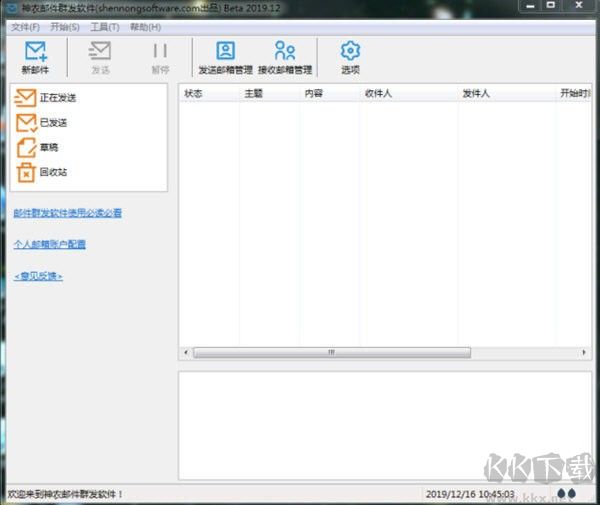The width and height of the screenshot is (600, 505).
Task: Click status text 欢迎来到神农邮件群发软件
Action: point(65,494)
